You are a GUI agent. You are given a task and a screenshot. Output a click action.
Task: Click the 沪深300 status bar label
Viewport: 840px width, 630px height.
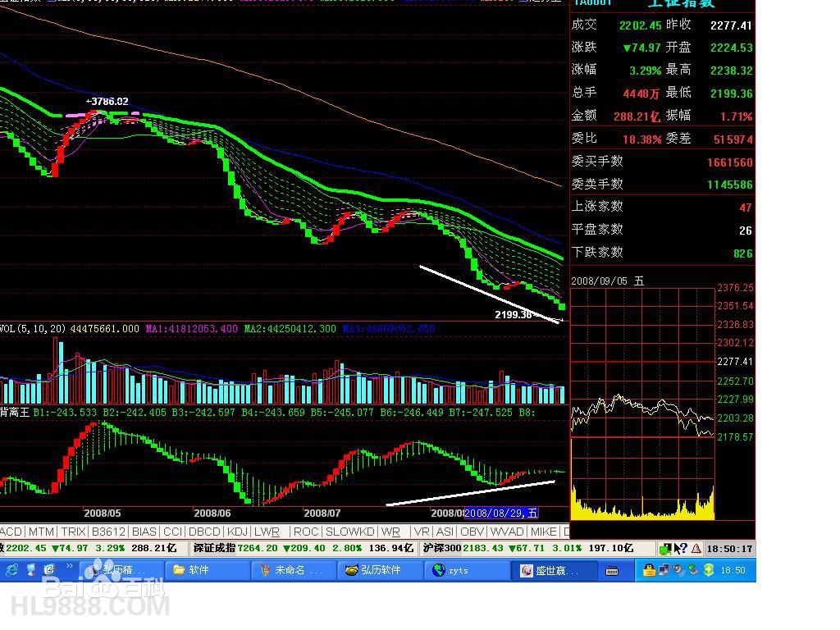442,548
